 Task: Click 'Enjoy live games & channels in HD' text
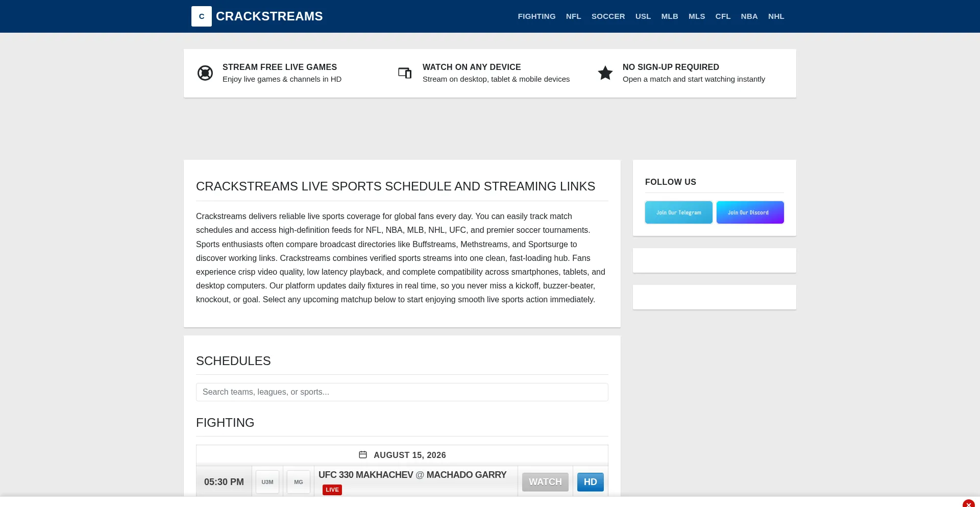point(282,79)
